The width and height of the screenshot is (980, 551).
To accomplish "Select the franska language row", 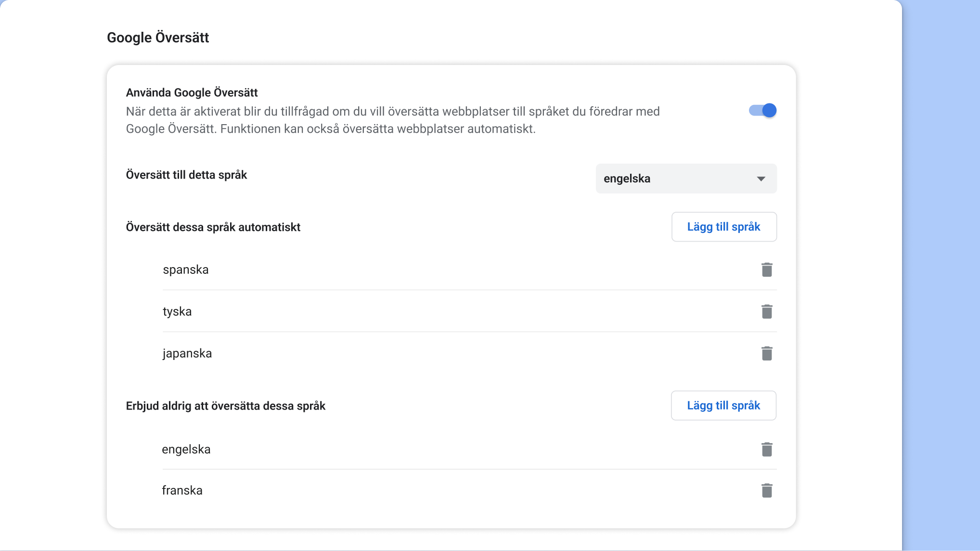I will pos(182,490).
